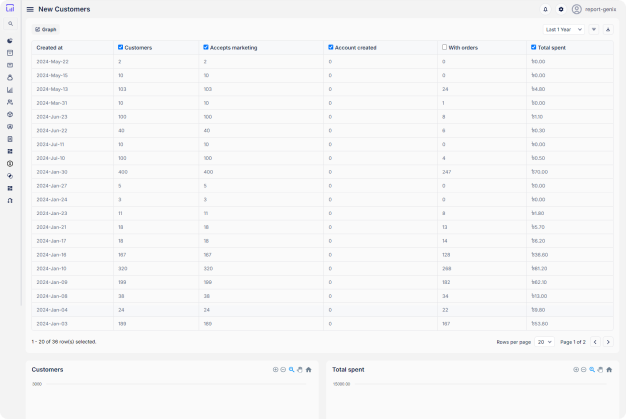The width and height of the screenshot is (626, 419).
Task: Zoom out on the Customers chart
Action: (x=283, y=370)
